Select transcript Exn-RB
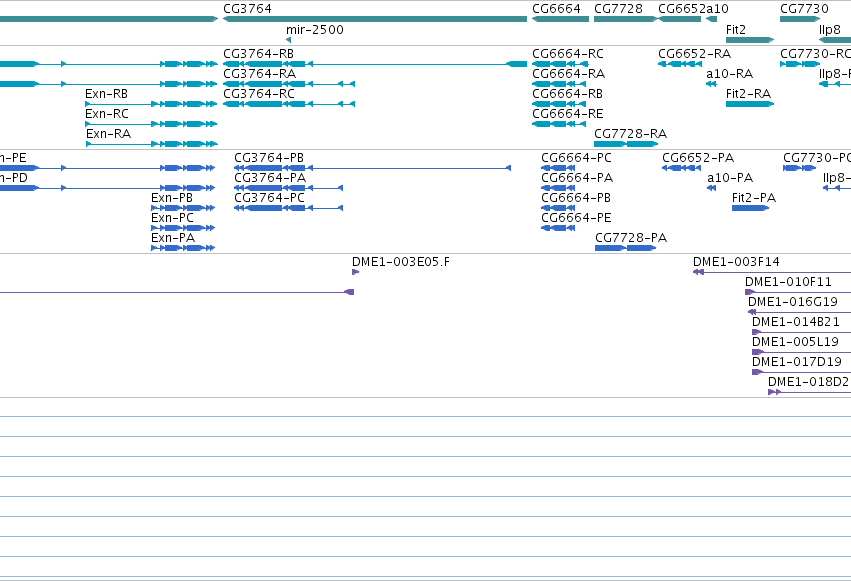 (151, 104)
